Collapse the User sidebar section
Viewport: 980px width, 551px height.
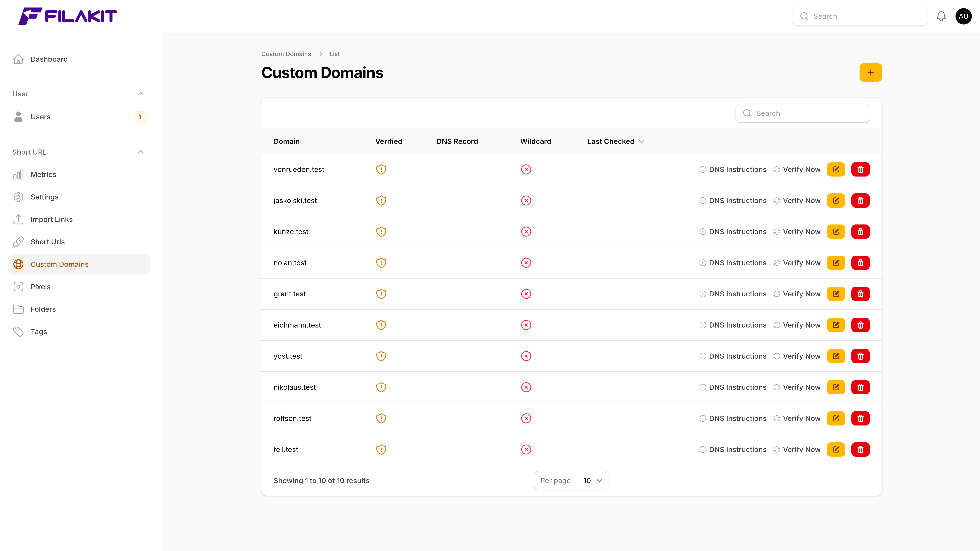click(x=141, y=94)
